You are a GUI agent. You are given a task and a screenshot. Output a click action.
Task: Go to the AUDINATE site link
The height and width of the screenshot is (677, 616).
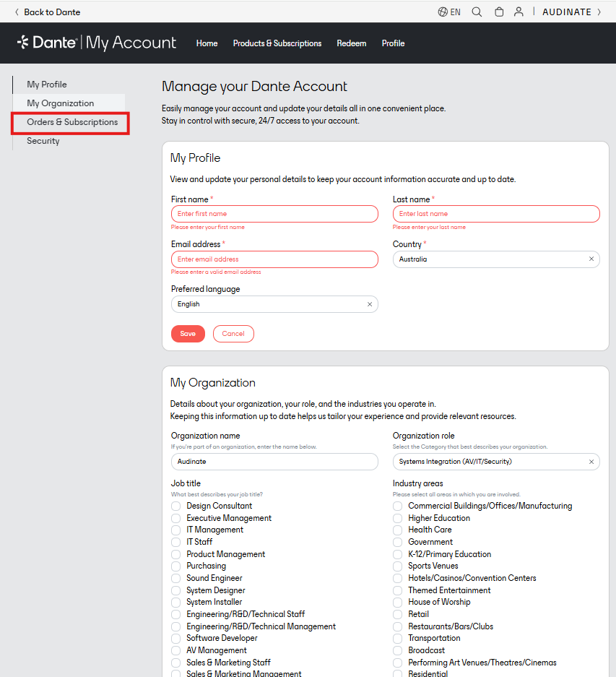(x=571, y=12)
